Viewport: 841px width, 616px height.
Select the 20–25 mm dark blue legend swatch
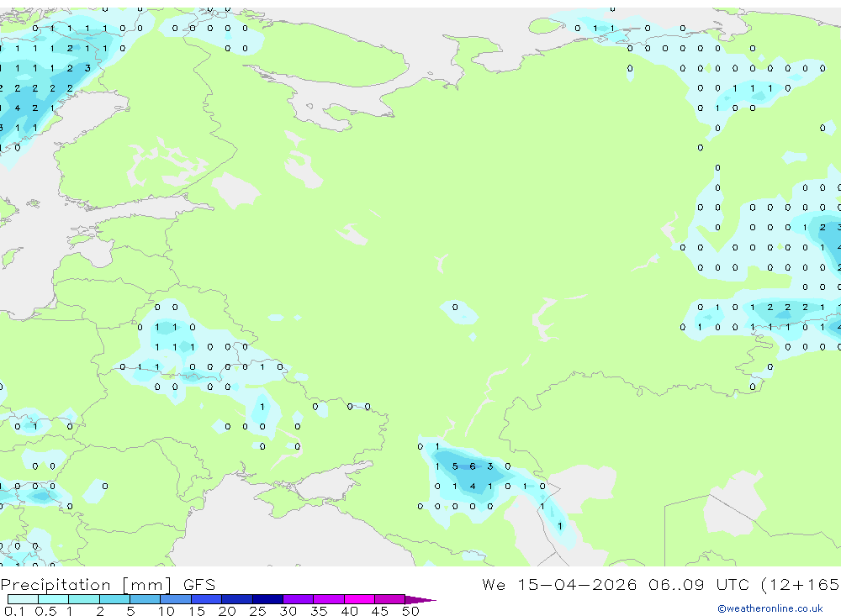pyautogui.click(x=236, y=599)
